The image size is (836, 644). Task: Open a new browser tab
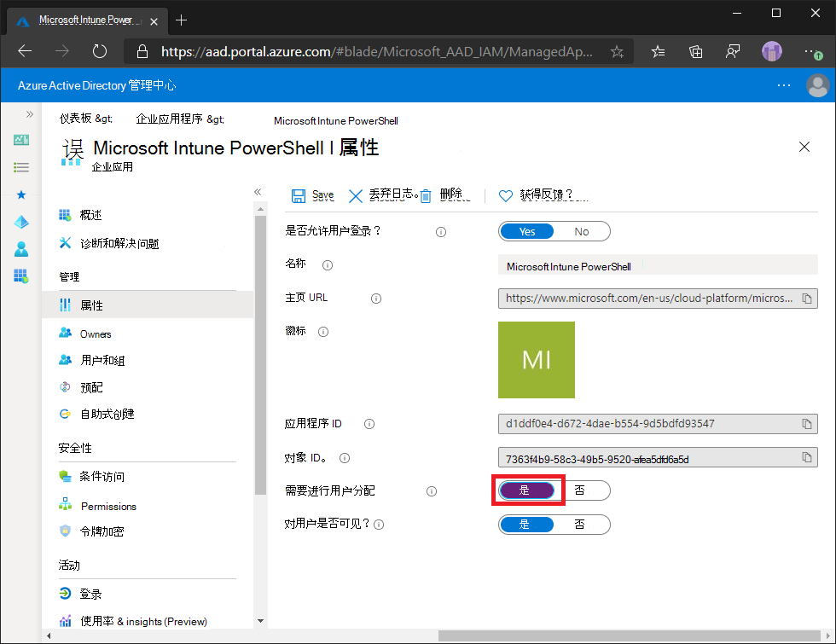pyautogui.click(x=181, y=20)
